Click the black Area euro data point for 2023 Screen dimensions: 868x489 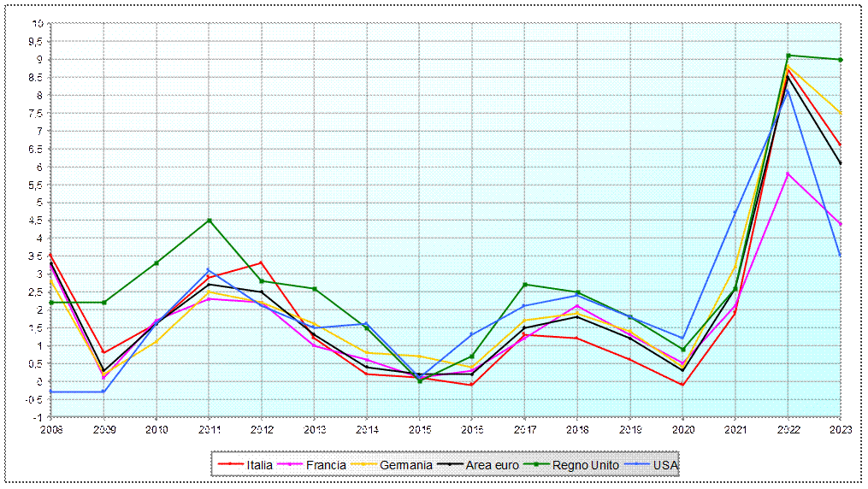coord(841,163)
